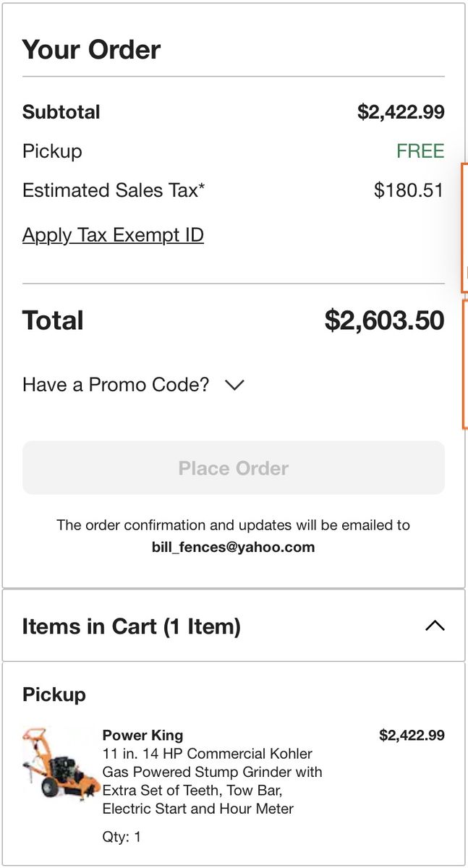Click the Subtotal amount in order summary
The height and width of the screenshot is (868, 468).
[401, 112]
